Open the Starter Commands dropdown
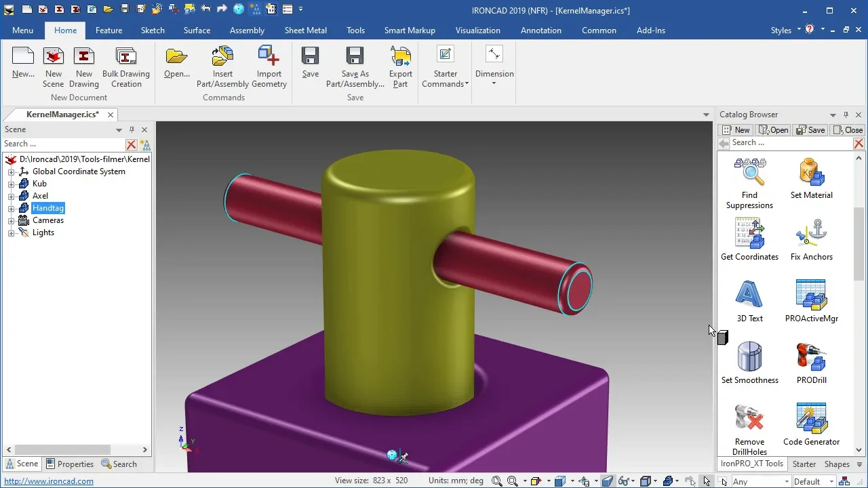The image size is (868, 488). tap(445, 79)
